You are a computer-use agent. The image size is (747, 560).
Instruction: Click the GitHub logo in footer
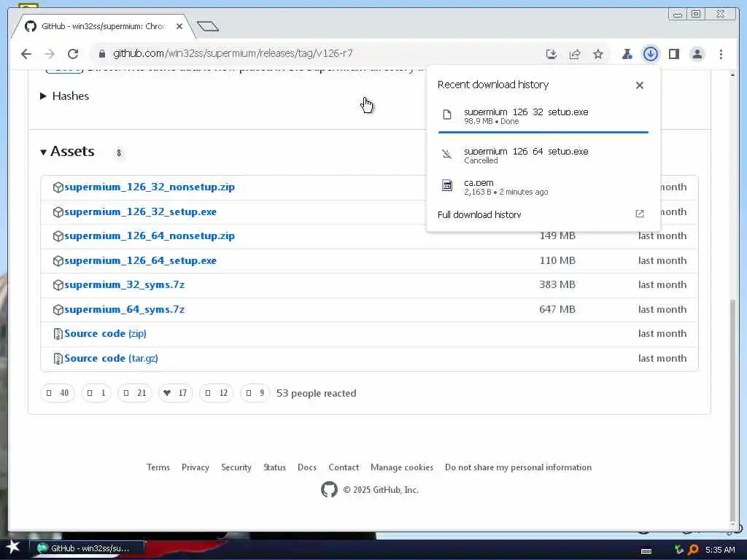tap(329, 489)
